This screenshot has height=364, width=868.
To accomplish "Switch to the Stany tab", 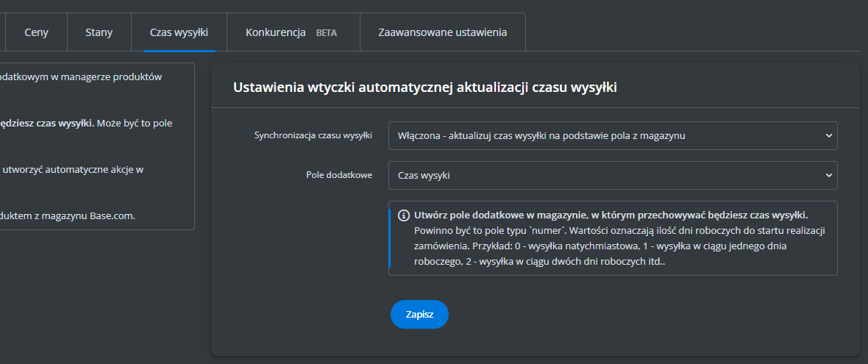I will 99,32.
